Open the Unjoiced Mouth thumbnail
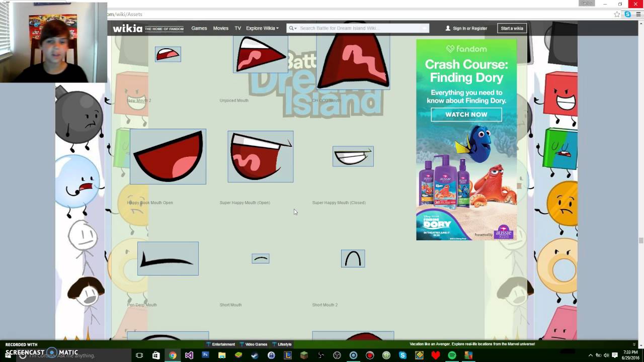 (x=261, y=54)
